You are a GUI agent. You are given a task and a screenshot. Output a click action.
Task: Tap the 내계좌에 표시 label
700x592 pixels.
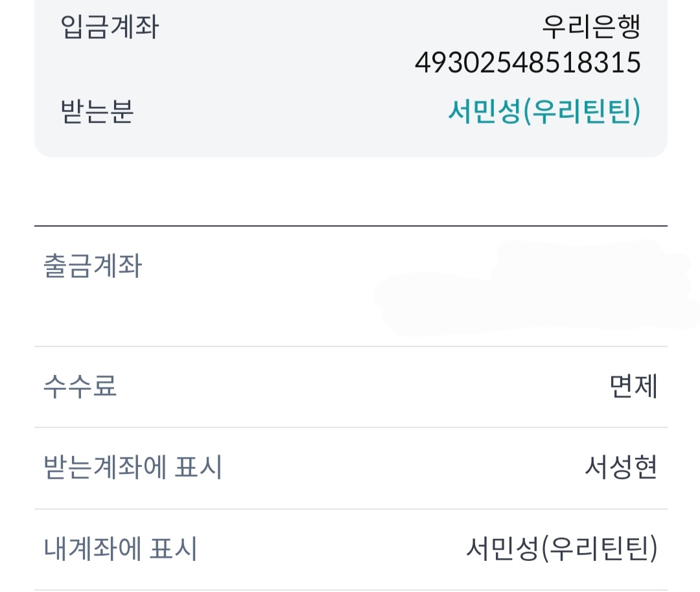pyautogui.click(x=120, y=549)
